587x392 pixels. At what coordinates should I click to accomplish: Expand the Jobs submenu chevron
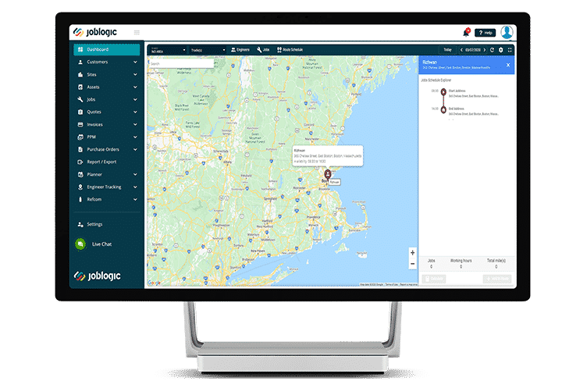(135, 100)
